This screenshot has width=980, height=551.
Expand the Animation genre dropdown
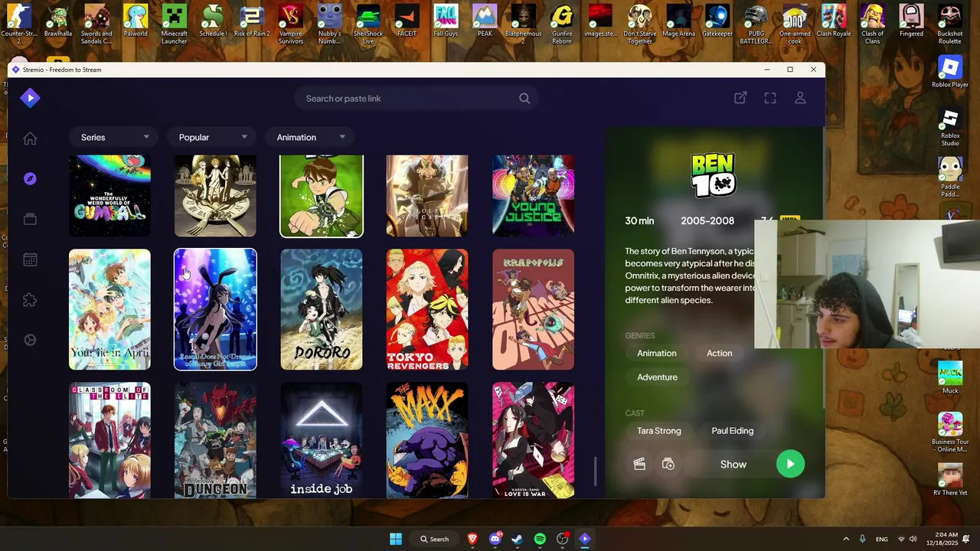coord(310,137)
